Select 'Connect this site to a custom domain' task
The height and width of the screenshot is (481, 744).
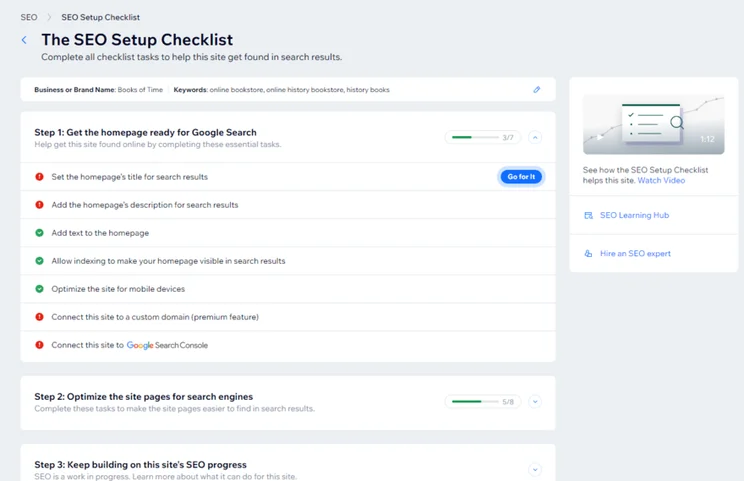pos(288,317)
